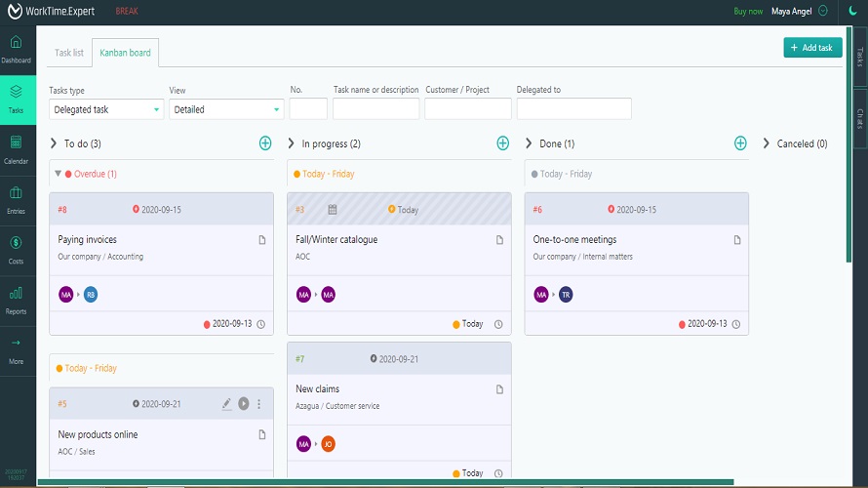
Task: Click the Buy now link
Action: (x=748, y=12)
